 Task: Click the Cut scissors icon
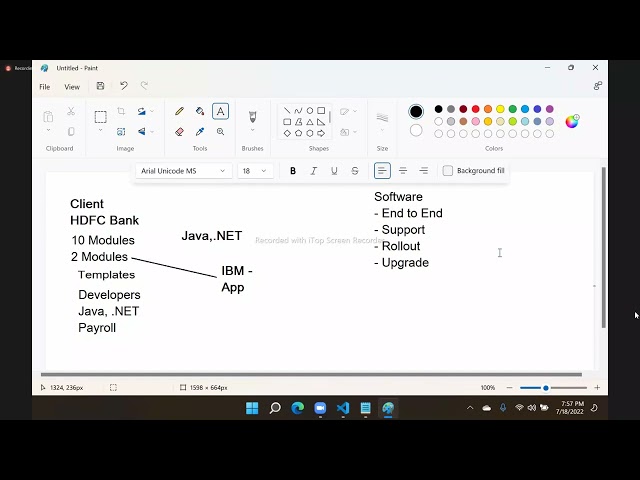pos(71,111)
